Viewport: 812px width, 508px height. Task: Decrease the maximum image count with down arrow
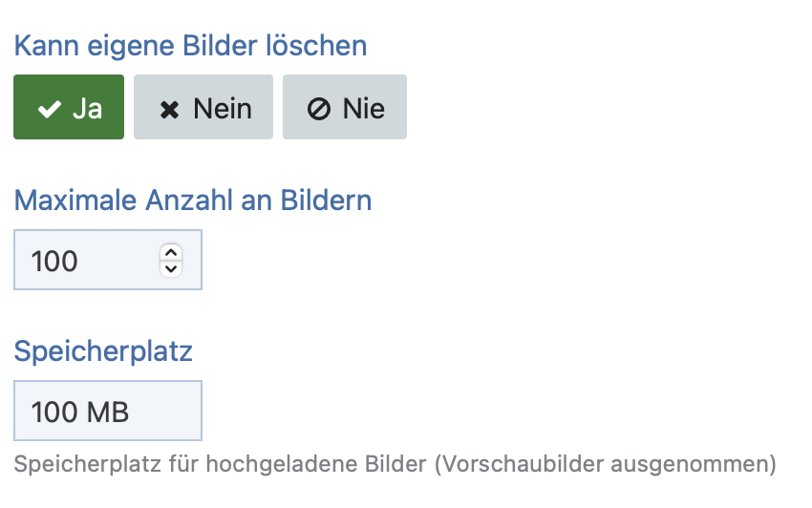coord(171,268)
